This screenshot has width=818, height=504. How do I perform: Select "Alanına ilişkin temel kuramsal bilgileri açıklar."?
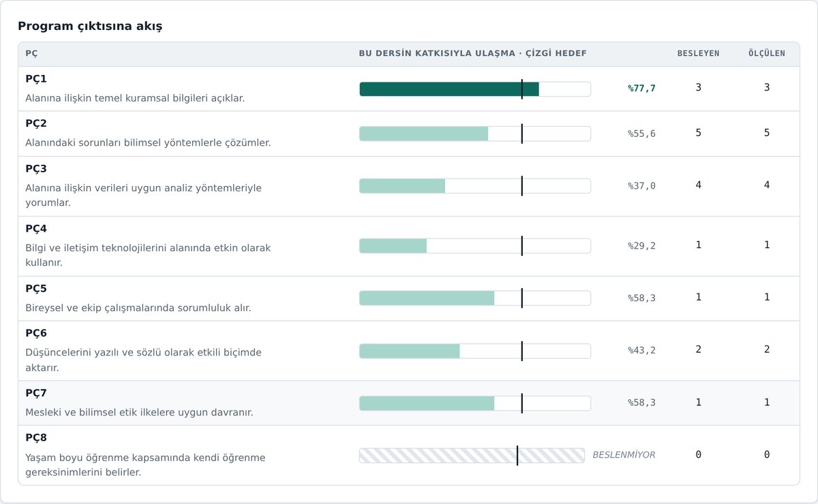pyautogui.click(x=135, y=98)
